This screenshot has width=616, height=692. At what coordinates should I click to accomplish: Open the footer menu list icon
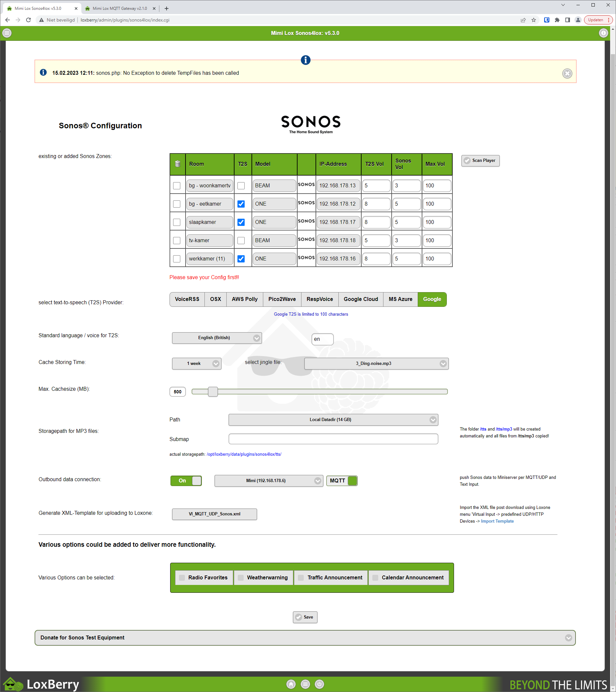(x=305, y=684)
